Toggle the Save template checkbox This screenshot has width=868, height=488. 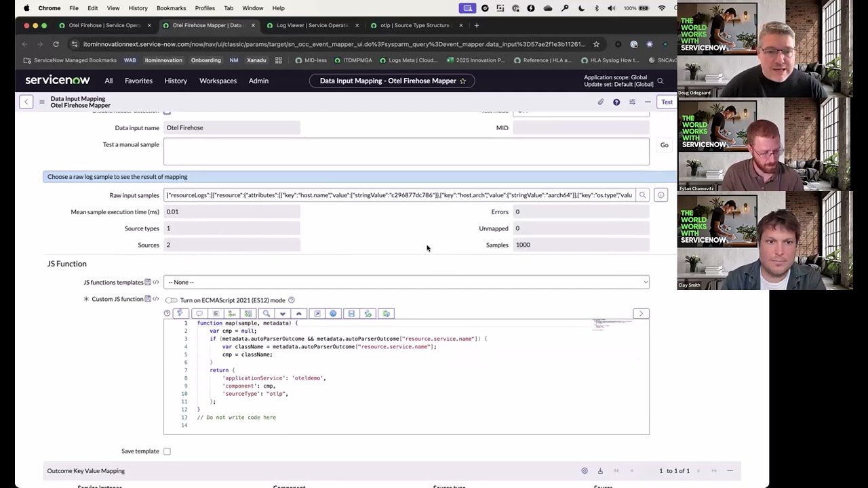click(167, 451)
